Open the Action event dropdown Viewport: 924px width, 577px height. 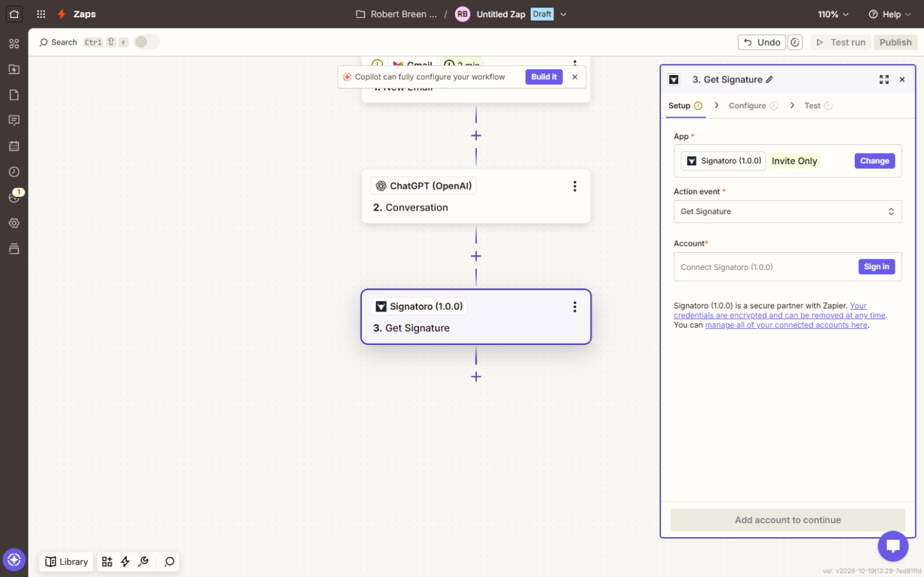tap(788, 211)
